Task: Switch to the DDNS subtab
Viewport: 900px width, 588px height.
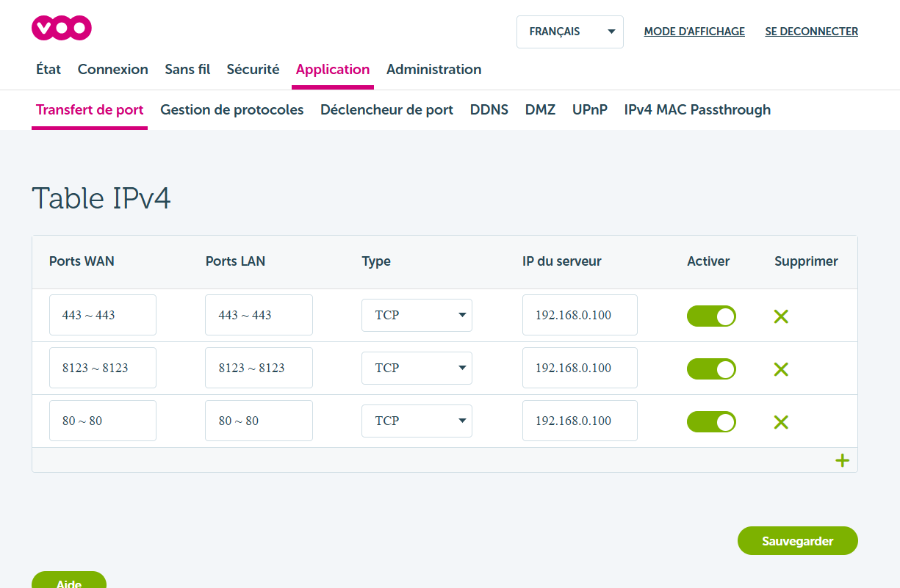Action: point(489,110)
